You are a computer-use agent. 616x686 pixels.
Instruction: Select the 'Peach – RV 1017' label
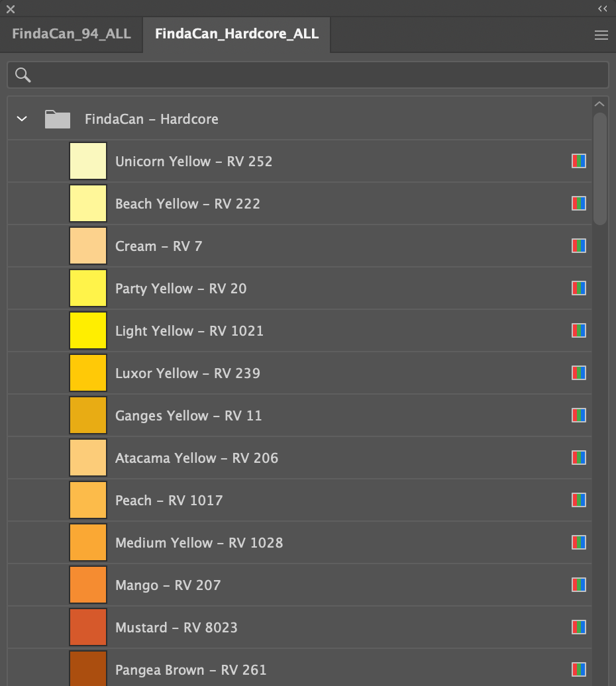click(169, 501)
